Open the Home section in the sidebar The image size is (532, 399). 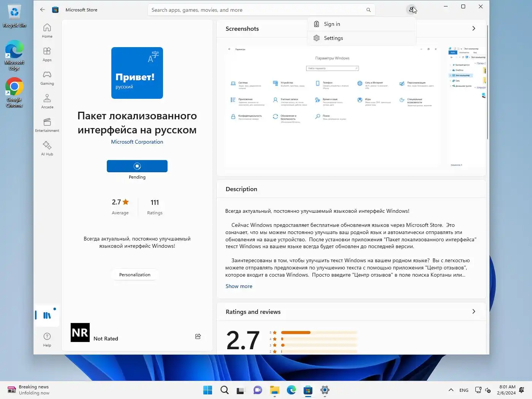pyautogui.click(x=47, y=31)
